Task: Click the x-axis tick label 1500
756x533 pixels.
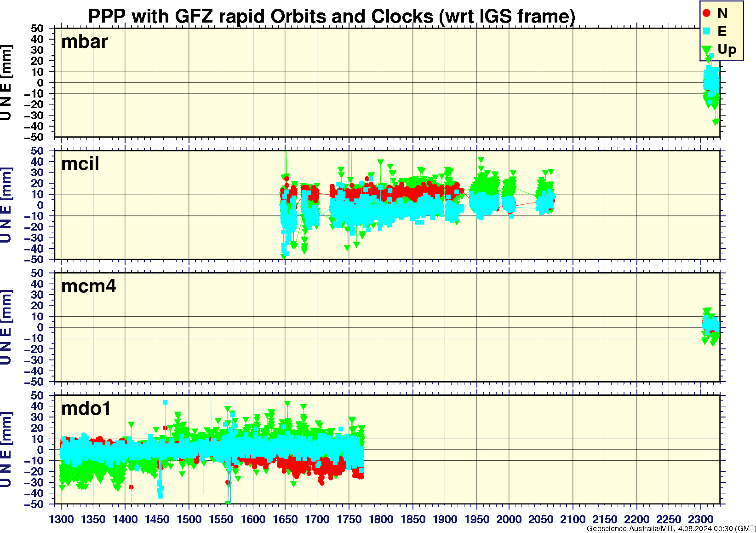Action: [x=189, y=519]
